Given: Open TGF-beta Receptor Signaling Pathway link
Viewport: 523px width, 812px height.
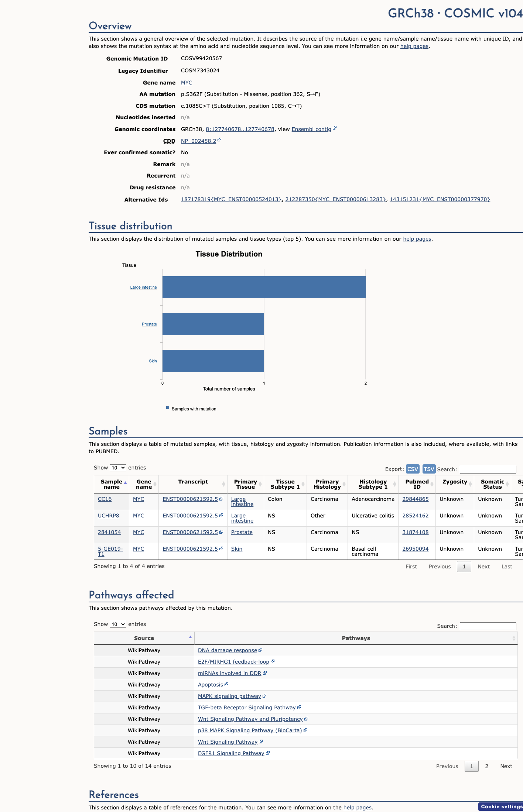Looking at the screenshot, I should tap(247, 708).
